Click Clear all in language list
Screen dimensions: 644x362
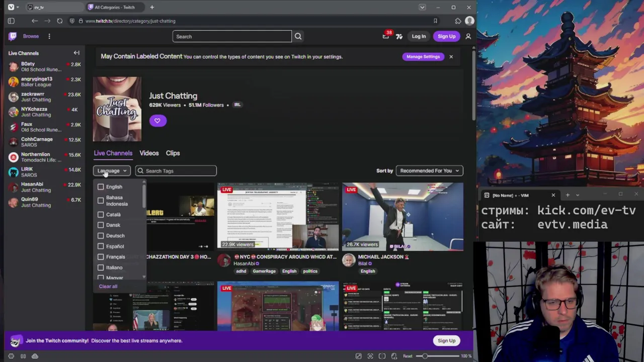point(108,286)
